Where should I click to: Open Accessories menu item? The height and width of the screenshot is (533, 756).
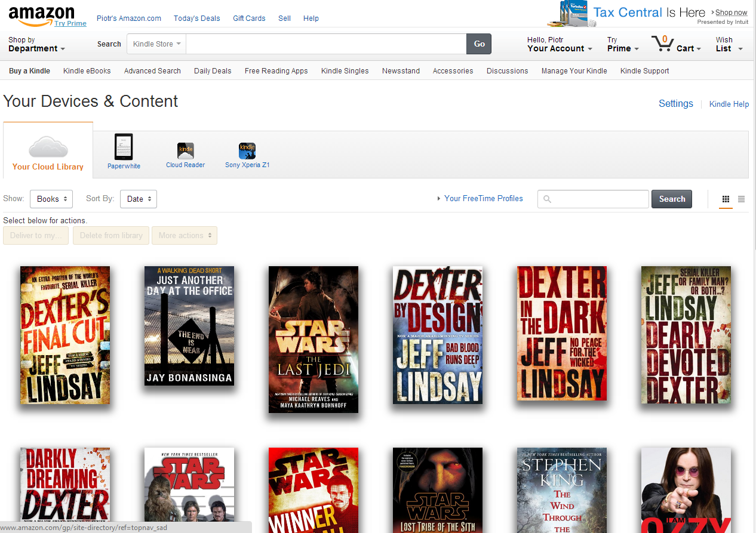tap(453, 70)
